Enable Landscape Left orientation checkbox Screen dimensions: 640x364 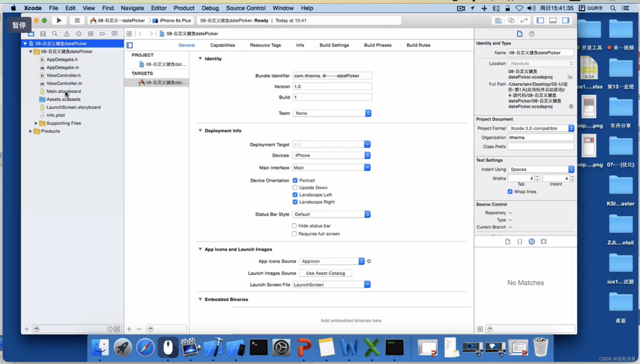pos(295,194)
